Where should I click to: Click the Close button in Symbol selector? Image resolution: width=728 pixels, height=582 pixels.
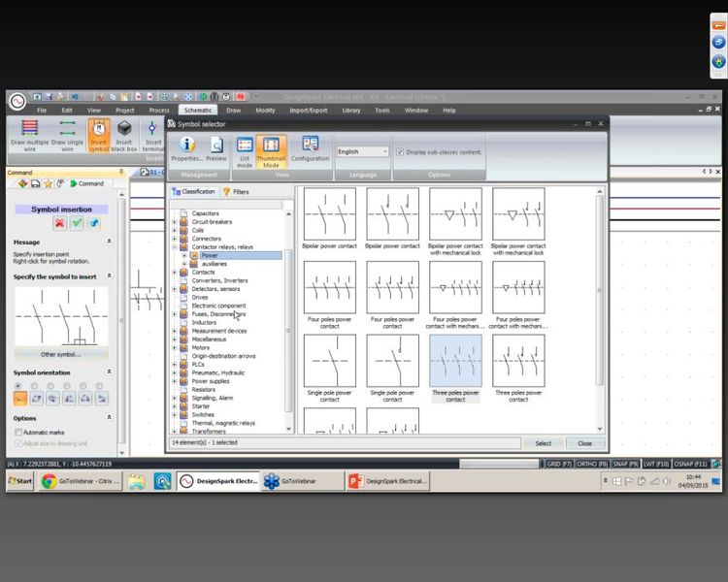[x=584, y=443]
